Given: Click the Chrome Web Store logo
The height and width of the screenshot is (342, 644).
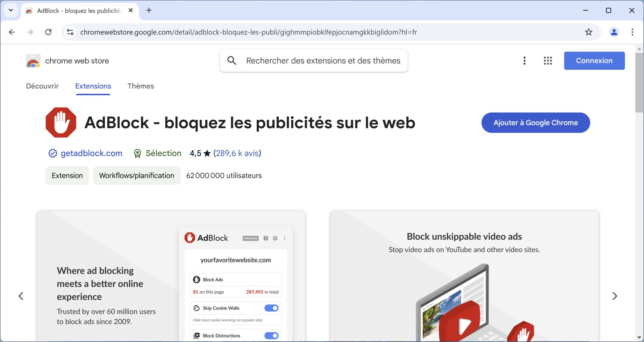Looking at the screenshot, I should (x=33, y=61).
